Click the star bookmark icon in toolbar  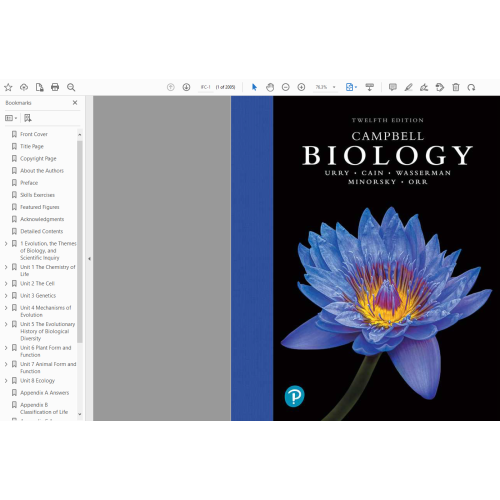coord(8,87)
